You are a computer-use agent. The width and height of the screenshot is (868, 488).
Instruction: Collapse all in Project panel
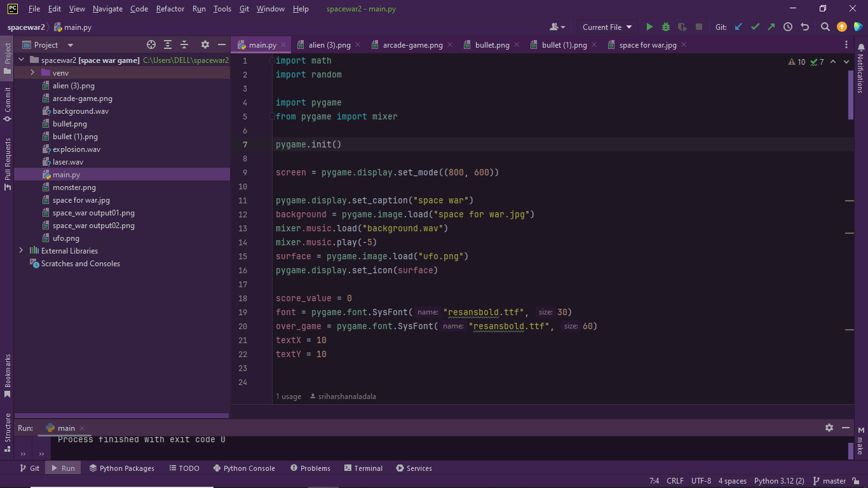184,44
